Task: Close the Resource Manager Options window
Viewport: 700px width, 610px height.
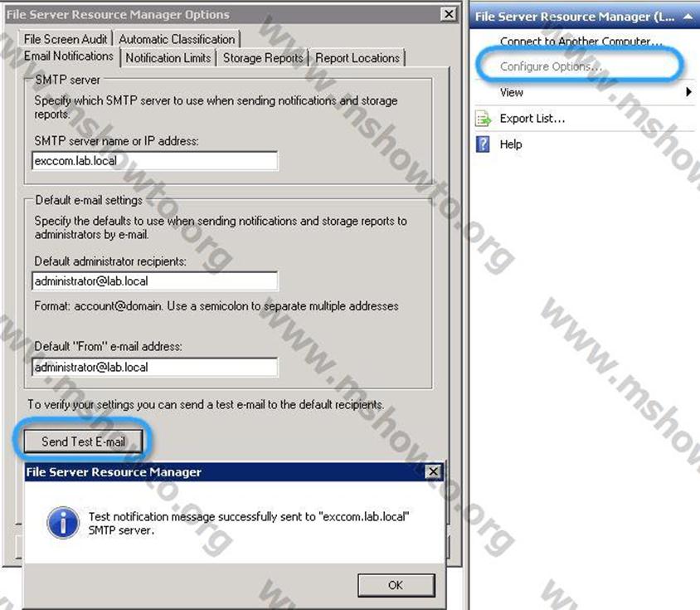Action: click(449, 14)
